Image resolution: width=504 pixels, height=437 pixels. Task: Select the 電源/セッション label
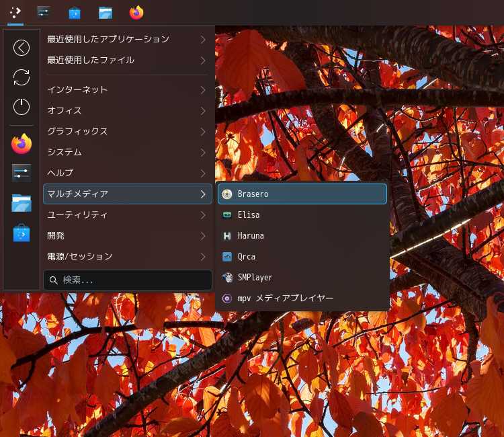click(x=80, y=256)
